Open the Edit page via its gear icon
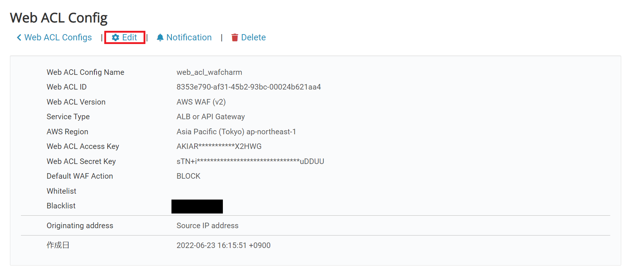Viewport: 644px width, 270px height. tap(115, 37)
